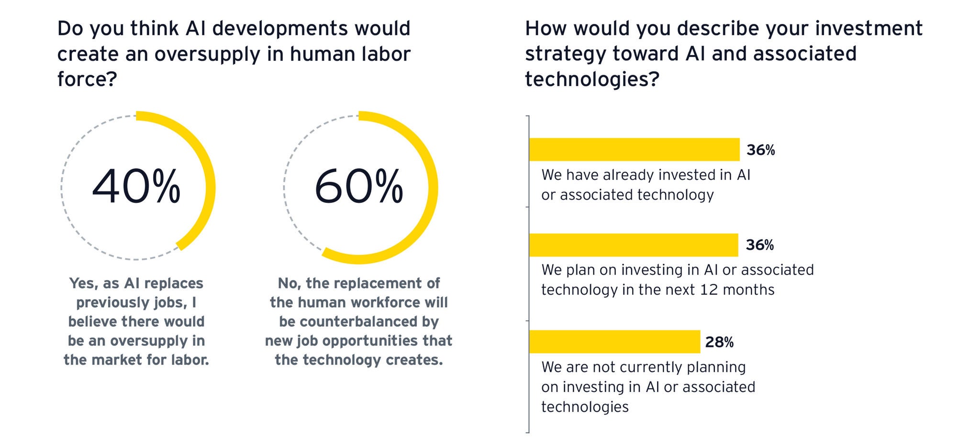Click the "Yes, as AI replaces" caption

[136, 321]
